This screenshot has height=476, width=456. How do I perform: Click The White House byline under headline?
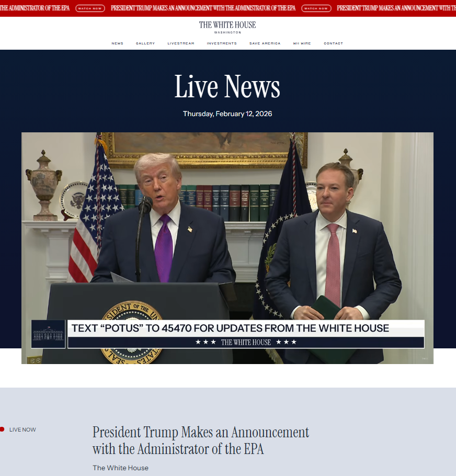pos(120,468)
